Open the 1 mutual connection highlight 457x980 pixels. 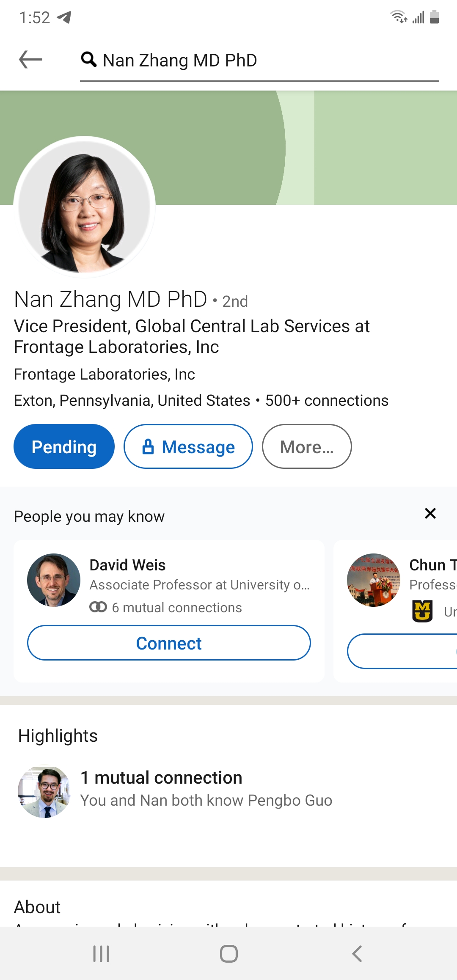coord(161,778)
